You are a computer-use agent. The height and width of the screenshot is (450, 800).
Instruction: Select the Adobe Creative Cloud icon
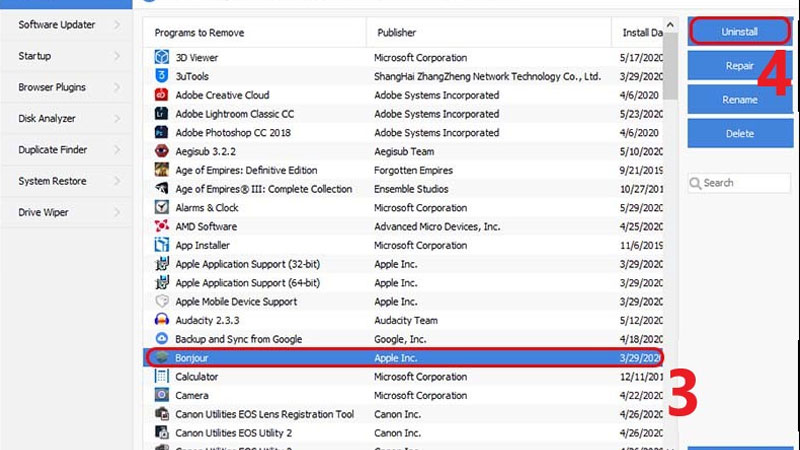coord(161,95)
